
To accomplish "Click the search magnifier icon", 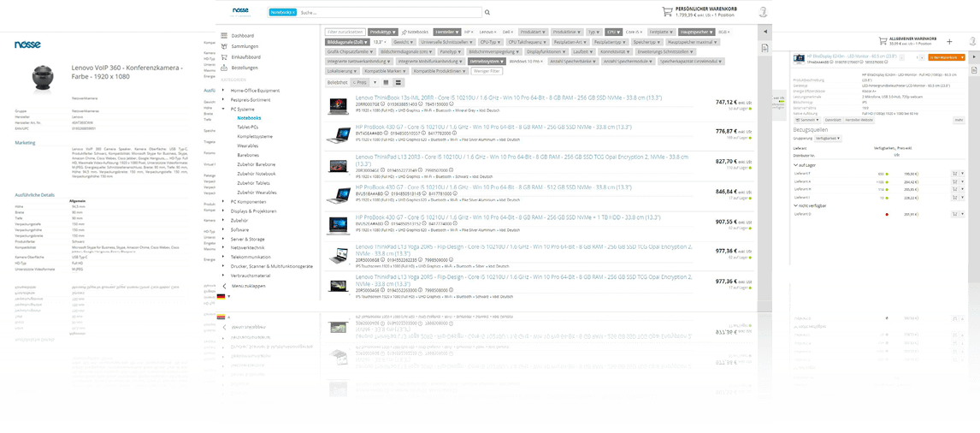I will pos(487,12).
